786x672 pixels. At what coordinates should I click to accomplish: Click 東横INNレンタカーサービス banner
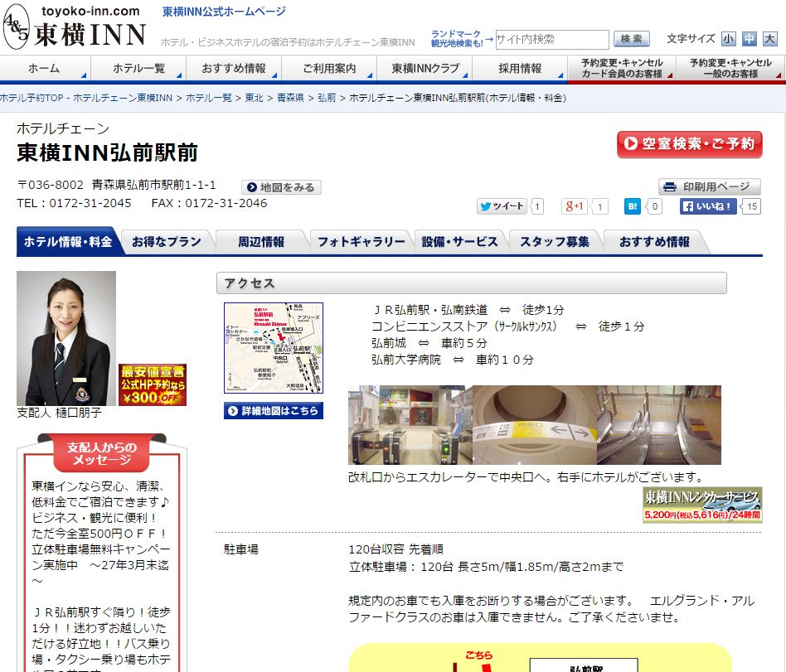(702, 505)
